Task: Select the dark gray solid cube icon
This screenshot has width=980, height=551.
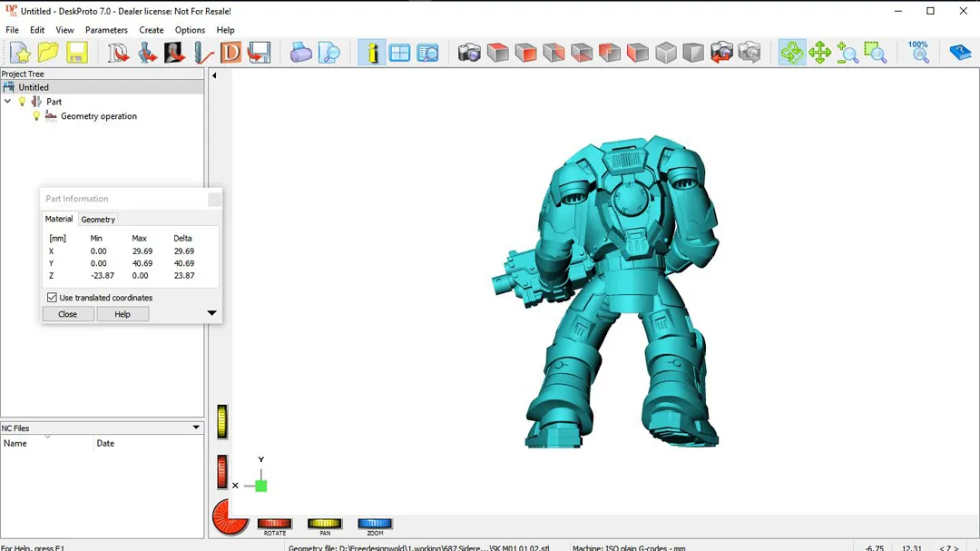Action: pyautogui.click(x=693, y=54)
